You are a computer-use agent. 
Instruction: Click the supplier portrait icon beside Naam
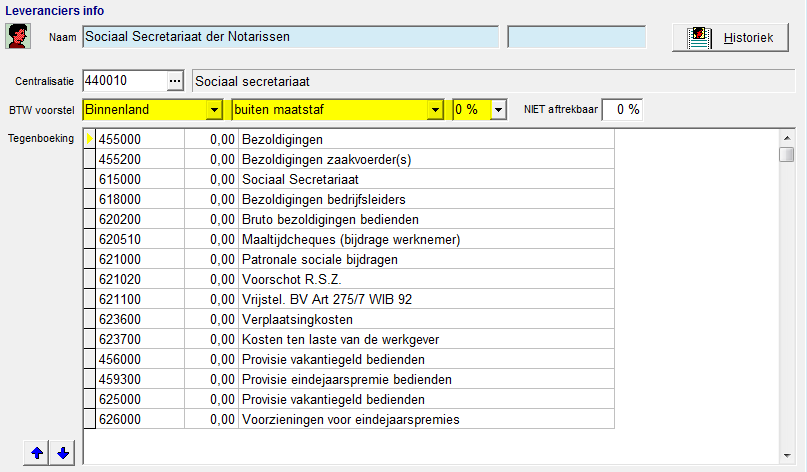[18, 36]
